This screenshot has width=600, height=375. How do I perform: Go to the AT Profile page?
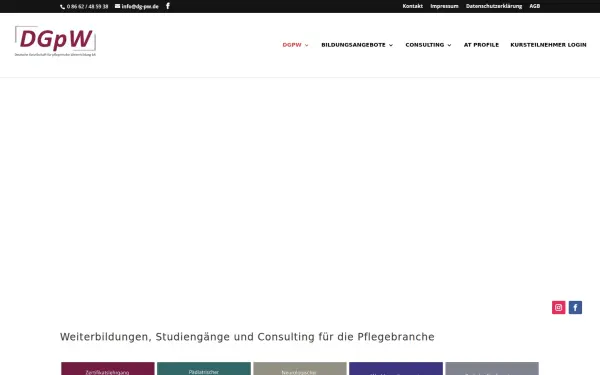[x=481, y=45]
